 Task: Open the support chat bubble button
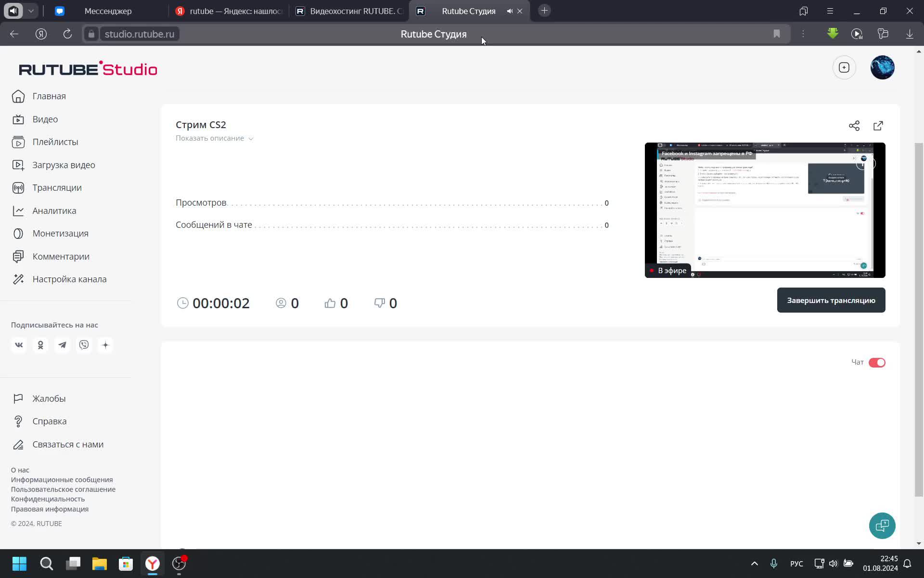[882, 525]
